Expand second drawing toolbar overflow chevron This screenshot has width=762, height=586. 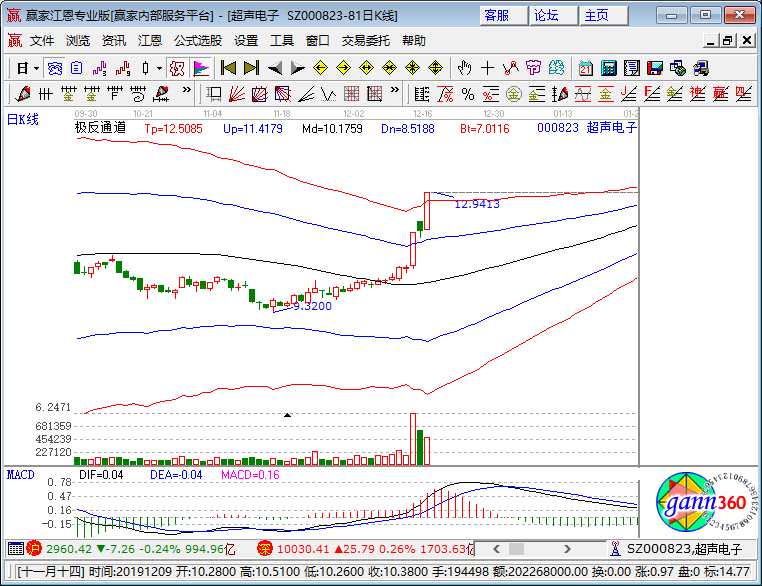click(x=395, y=90)
